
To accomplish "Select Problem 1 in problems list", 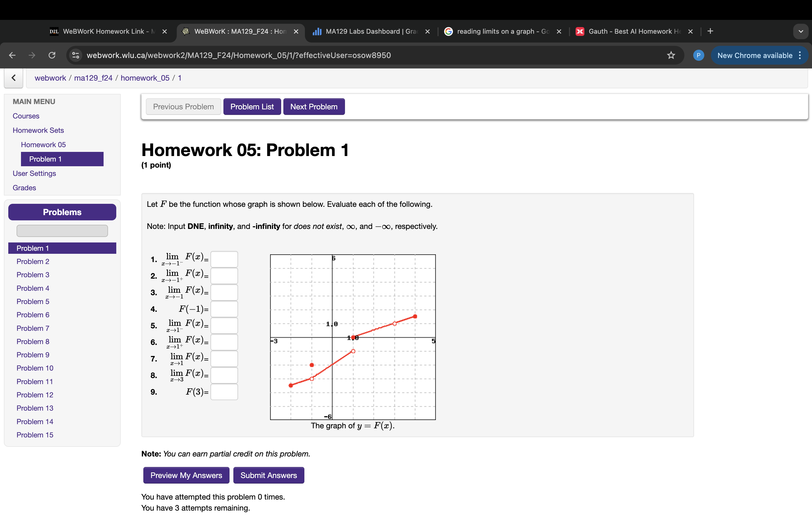I will pyautogui.click(x=62, y=248).
